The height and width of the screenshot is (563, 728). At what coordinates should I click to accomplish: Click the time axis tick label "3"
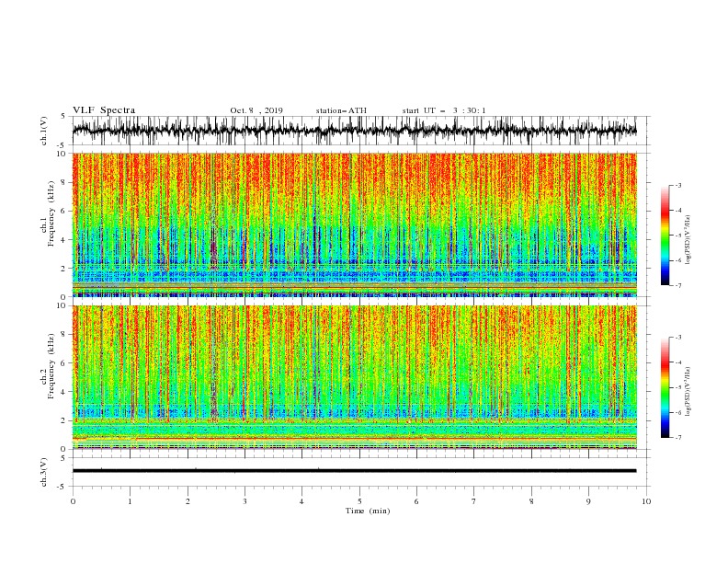click(x=245, y=501)
